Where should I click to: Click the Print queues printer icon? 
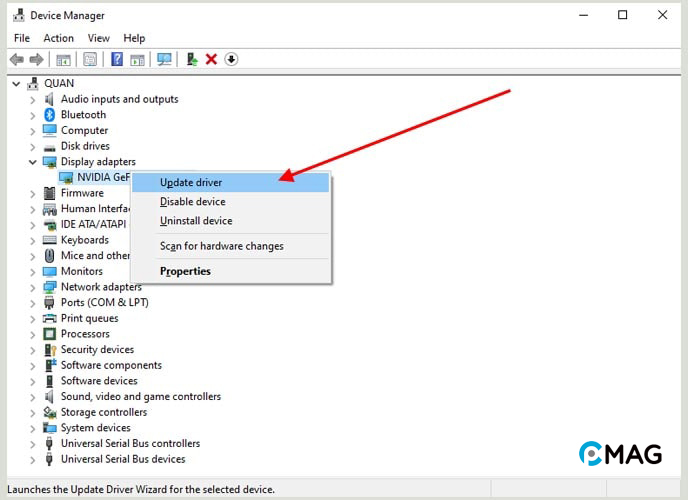[50, 318]
